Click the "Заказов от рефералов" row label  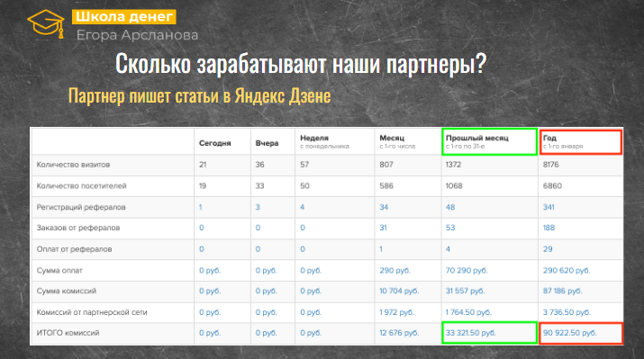point(78,228)
